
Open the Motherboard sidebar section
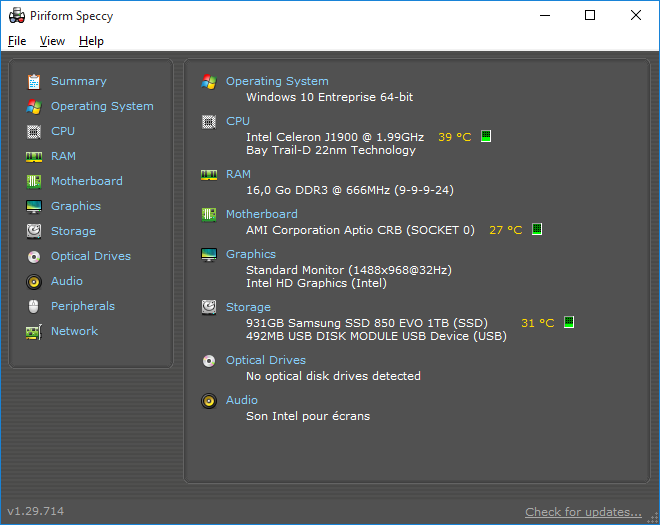tap(87, 181)
